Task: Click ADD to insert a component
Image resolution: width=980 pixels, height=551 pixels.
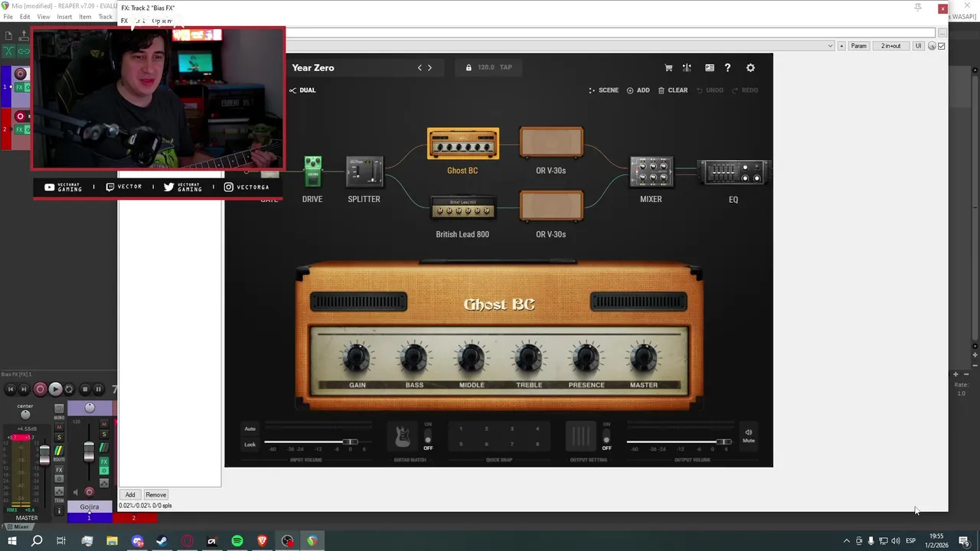Action: click(638, 90)
